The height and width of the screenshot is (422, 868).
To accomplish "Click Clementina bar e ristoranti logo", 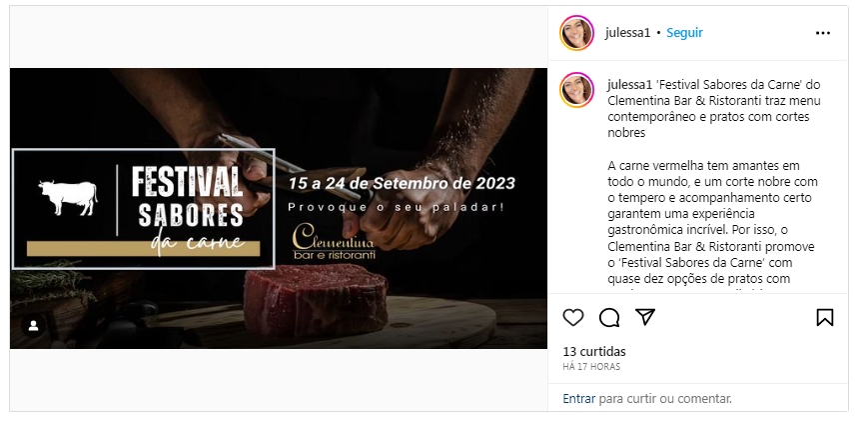I will 334,241.
